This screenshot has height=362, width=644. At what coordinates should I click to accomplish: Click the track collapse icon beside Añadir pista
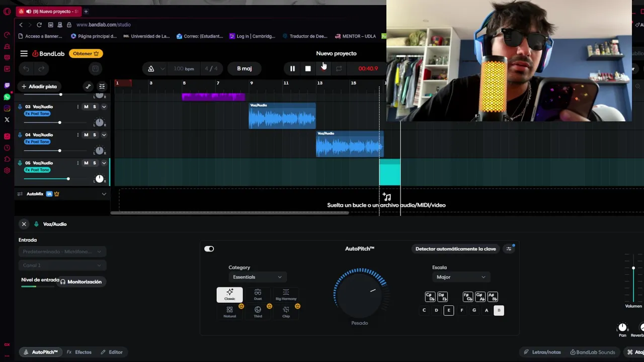pyautogui.click(x=102, y=86)
